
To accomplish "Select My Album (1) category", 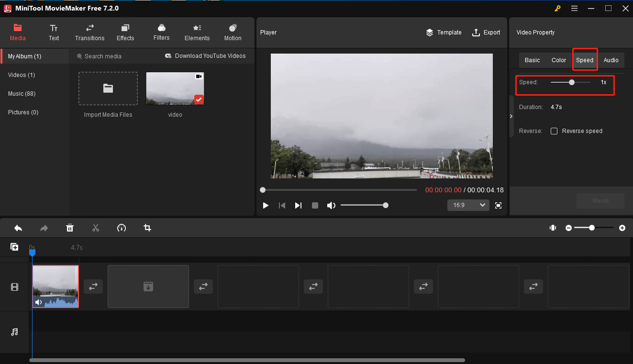I will point(34,56).
